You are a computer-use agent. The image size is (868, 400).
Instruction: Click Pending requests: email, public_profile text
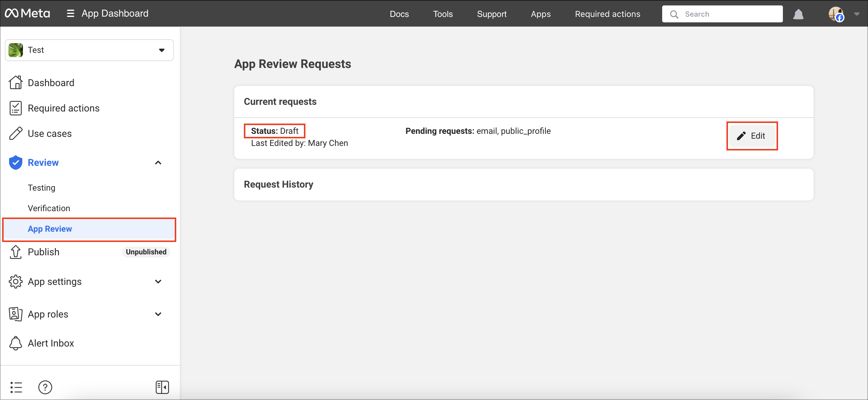(x=478, y=131)
